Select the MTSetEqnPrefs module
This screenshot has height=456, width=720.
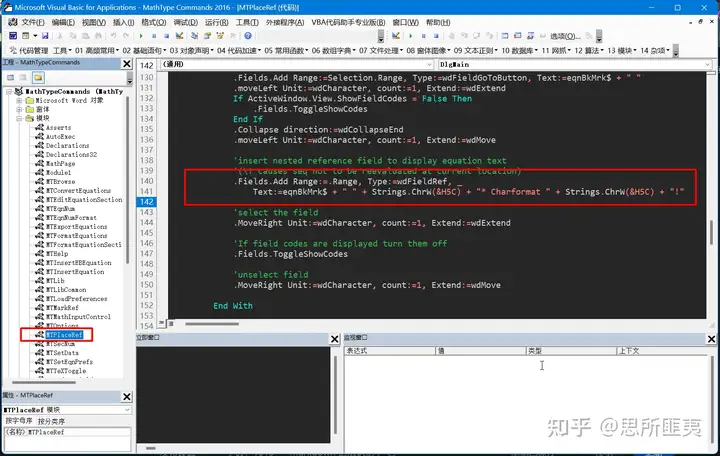pos(69,362)
